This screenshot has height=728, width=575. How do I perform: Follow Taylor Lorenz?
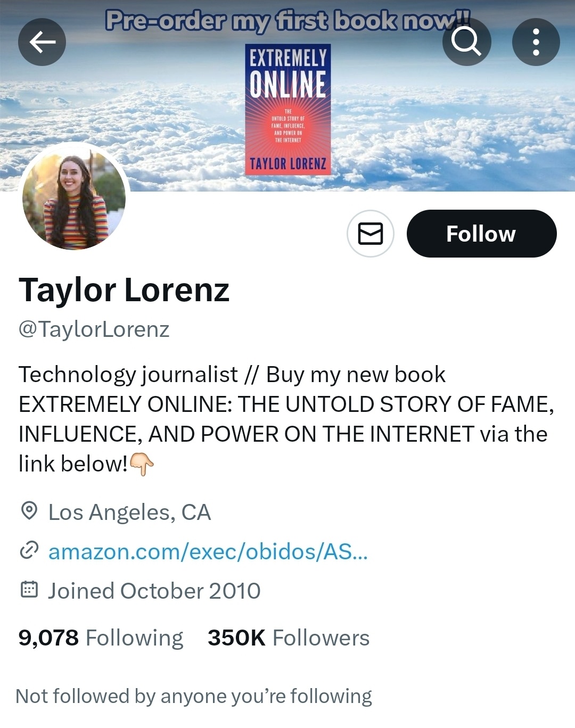coord(481,234)
